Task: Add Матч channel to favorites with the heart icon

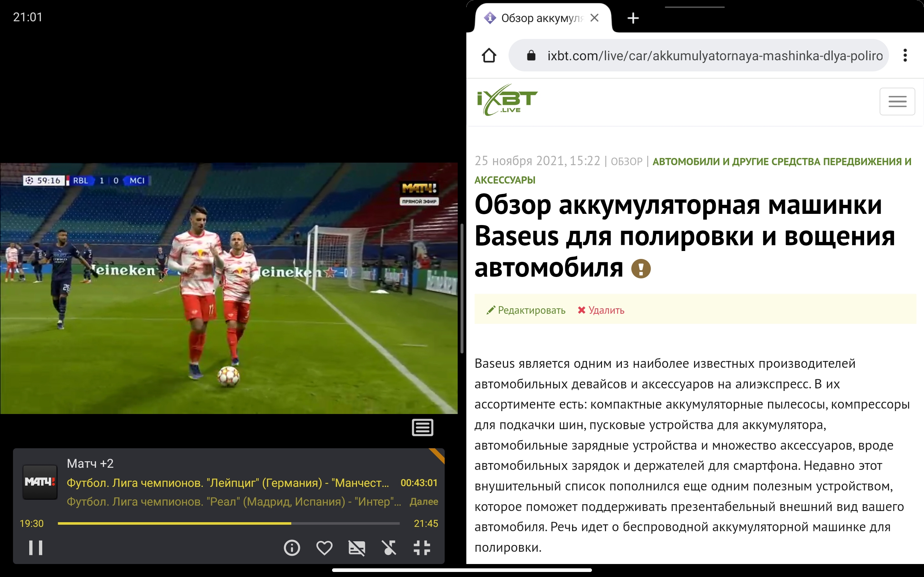Action: [x=324, y=548]
